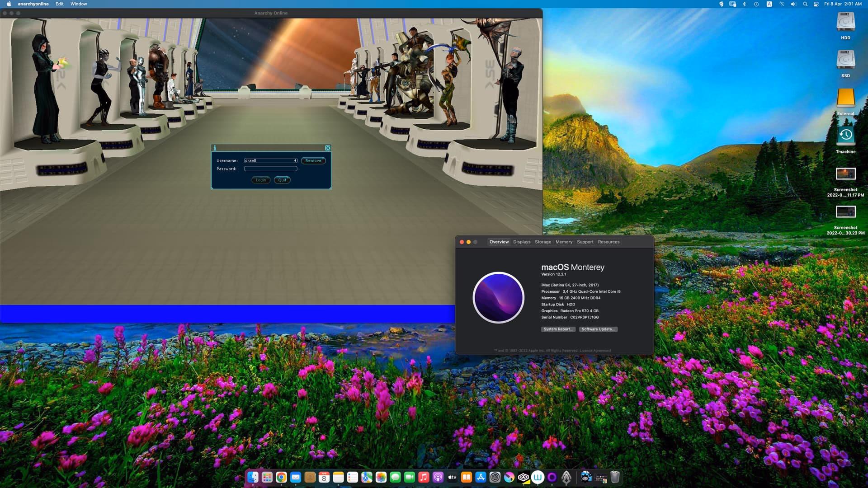868x488 pixels.
Task: Open the input source menu bar icon
Action: (769, 4)
